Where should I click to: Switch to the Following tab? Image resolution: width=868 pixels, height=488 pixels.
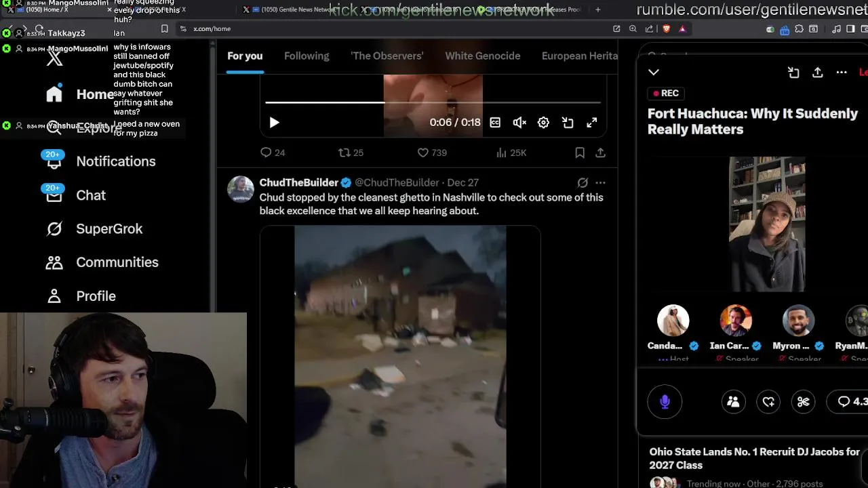click(307, 56)
